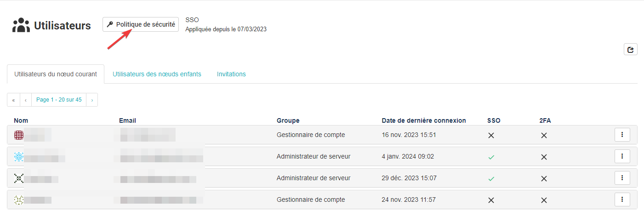Screen dimensions: 644x211
Task: Click the export share icon button
Action: (630, 50)
